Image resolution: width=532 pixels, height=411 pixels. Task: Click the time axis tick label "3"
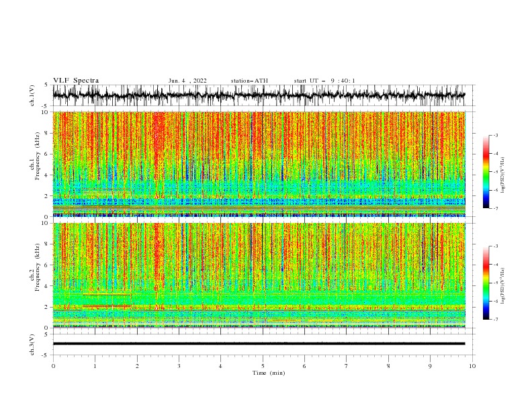179,366
